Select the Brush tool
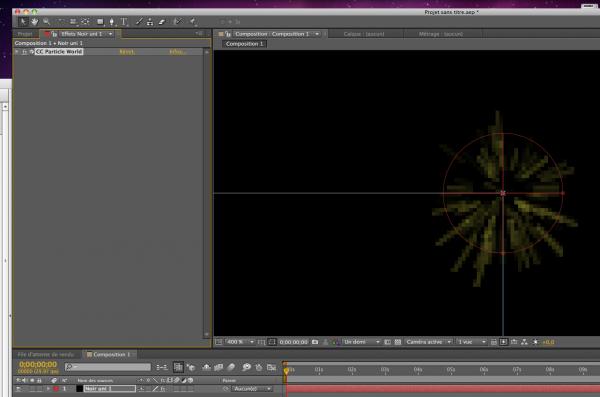The image size is (600, 397). 139,22
